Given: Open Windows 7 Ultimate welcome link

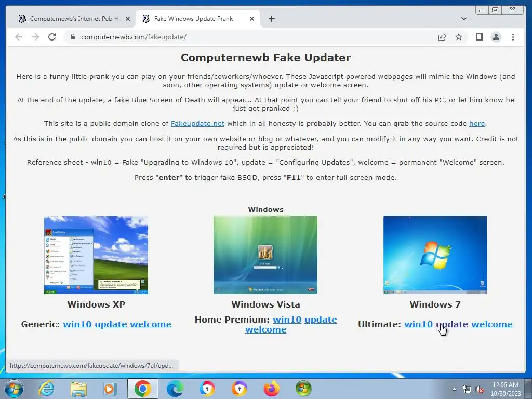Looking at the screenshot, I should click(492, 324).
